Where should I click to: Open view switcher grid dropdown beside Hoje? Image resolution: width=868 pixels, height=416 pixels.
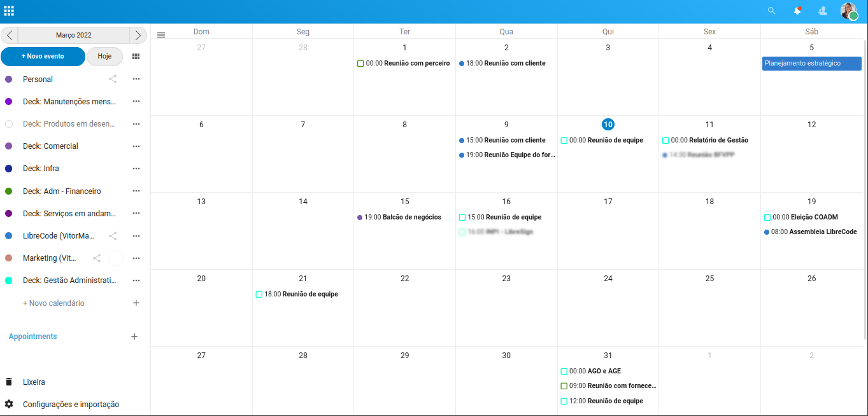pos(136,57)
